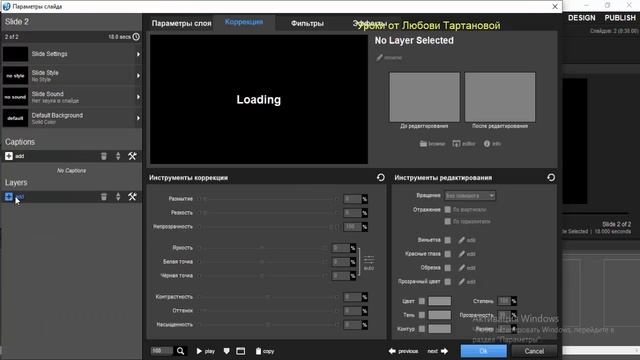Click the Непрозрачность percent field
640x360 pixels.
click(353, 227)
